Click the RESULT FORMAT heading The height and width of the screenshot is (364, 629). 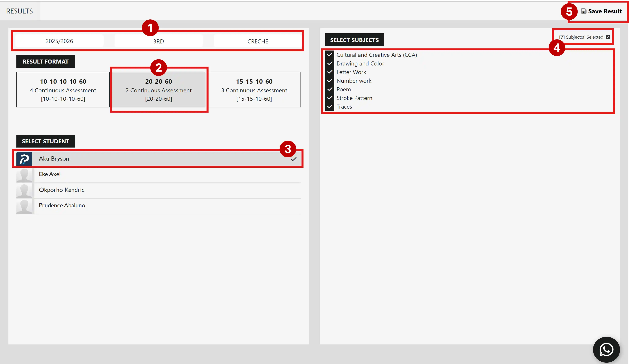[x=45, y=61]
